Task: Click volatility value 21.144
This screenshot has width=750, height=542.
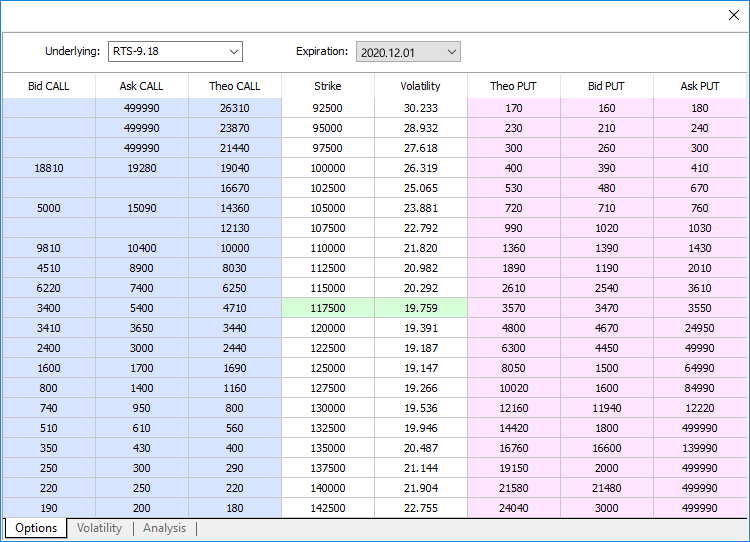Action: click(x=420, y=468)
